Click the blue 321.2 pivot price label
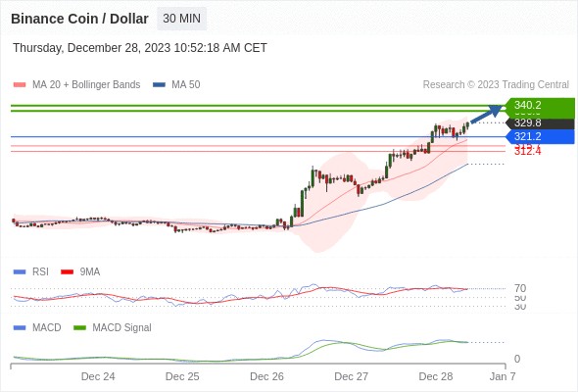Viewport: 578px width, 392px height. (540, 137)
